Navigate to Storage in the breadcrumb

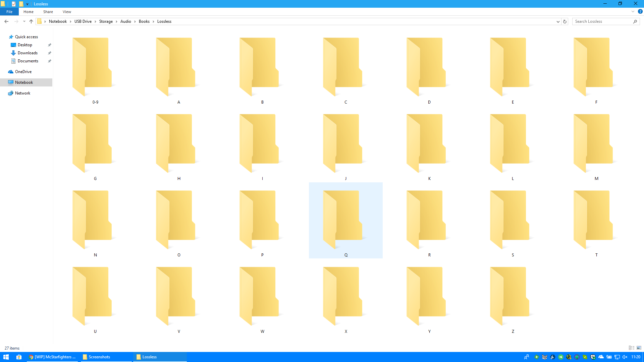coord(106,21)
